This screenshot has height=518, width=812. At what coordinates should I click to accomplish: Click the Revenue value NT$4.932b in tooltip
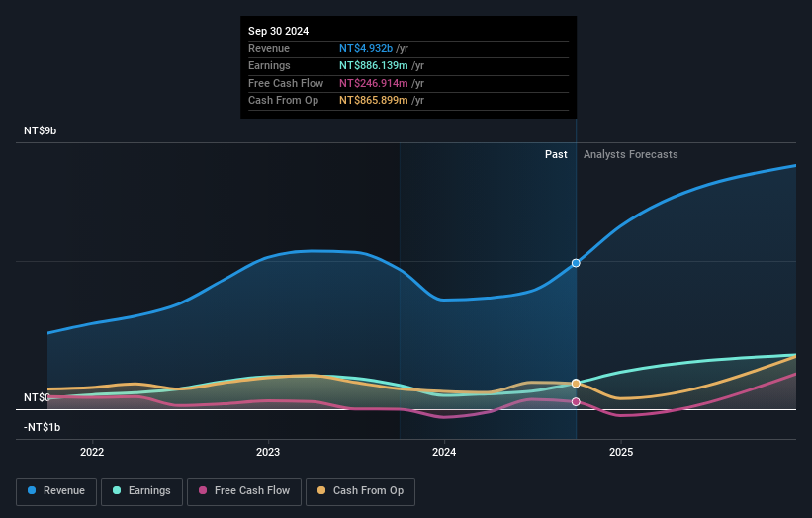pos(366,48)
